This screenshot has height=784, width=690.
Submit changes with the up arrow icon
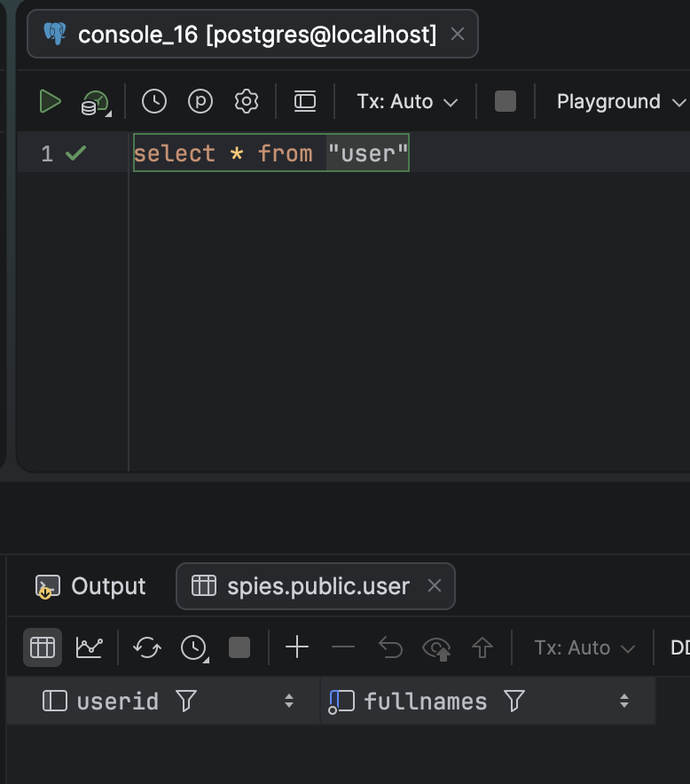tap(482, 647)
